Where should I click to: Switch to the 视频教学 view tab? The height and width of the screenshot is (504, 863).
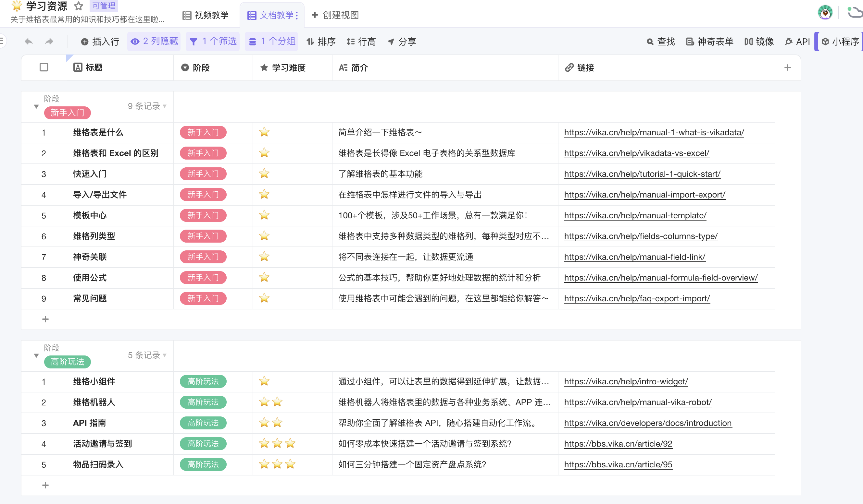[x=206, y=15]
